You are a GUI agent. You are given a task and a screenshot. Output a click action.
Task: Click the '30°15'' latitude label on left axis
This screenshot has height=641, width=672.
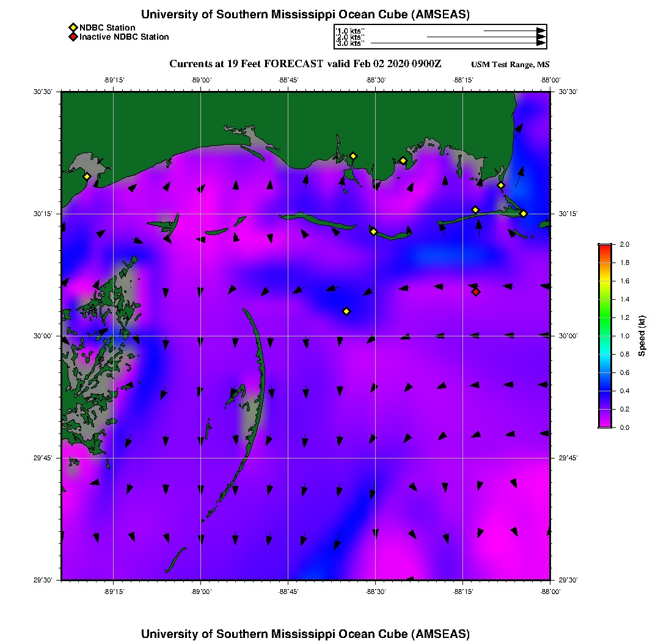click(x=43, y=214)
